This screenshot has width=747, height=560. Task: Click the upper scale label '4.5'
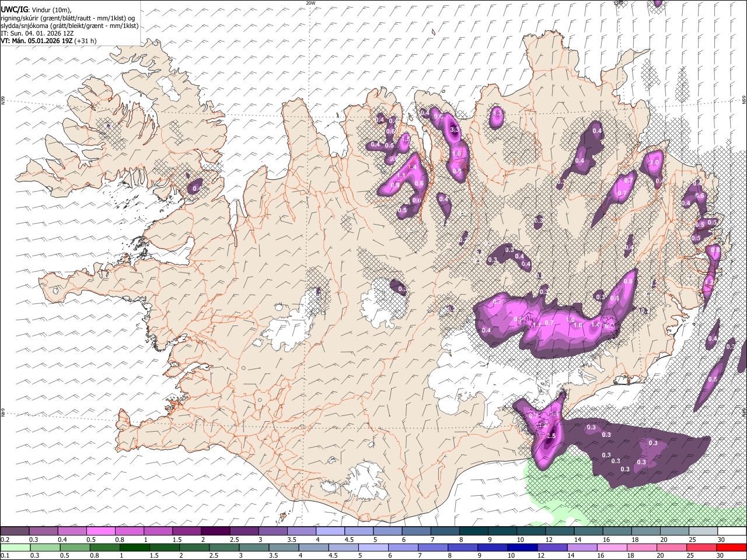(349, 540)
